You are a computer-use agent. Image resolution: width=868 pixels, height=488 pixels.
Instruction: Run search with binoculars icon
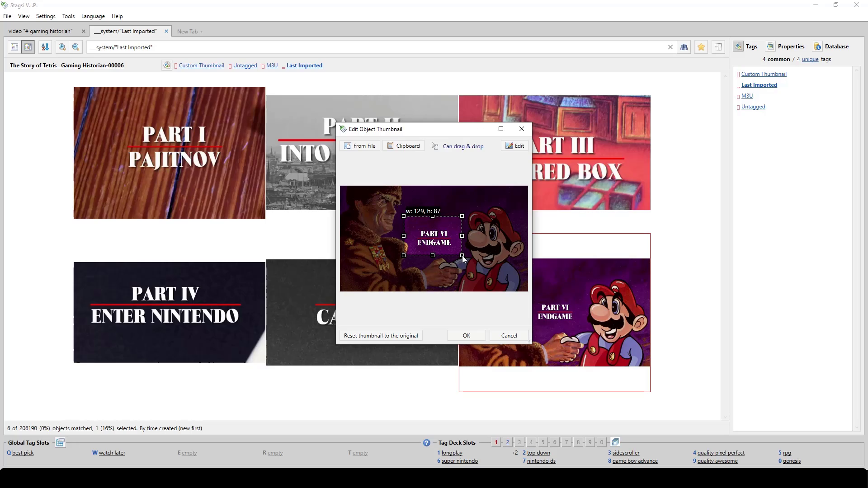tap(684, 47)
